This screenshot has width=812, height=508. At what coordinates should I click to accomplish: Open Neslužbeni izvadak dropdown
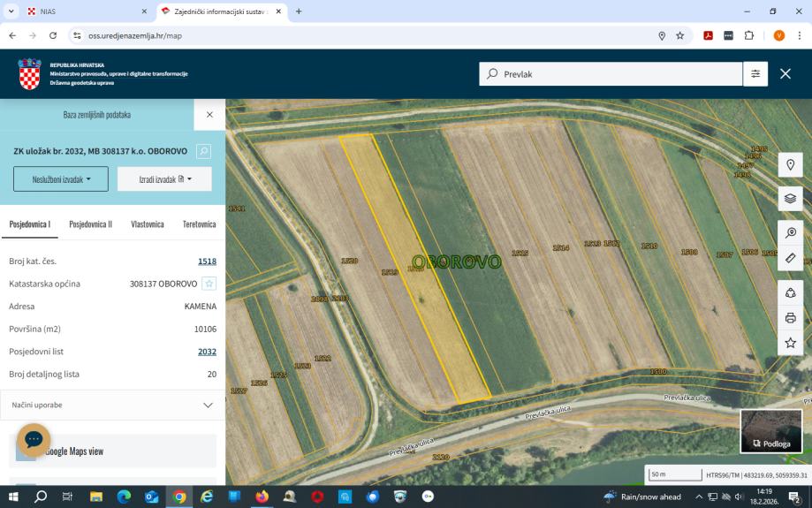pos(61,179)
